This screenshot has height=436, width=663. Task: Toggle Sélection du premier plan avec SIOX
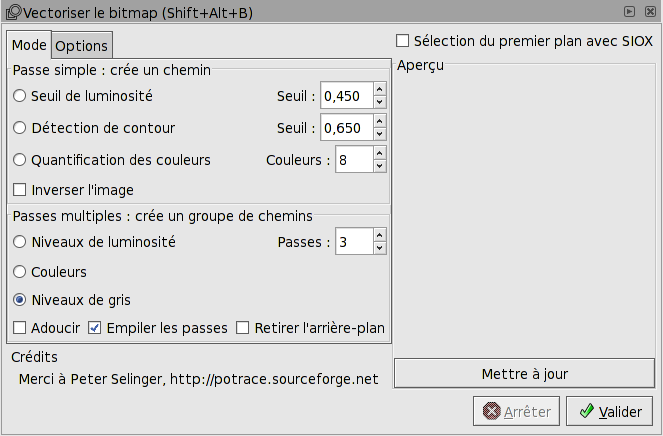[x=403, y=41]
